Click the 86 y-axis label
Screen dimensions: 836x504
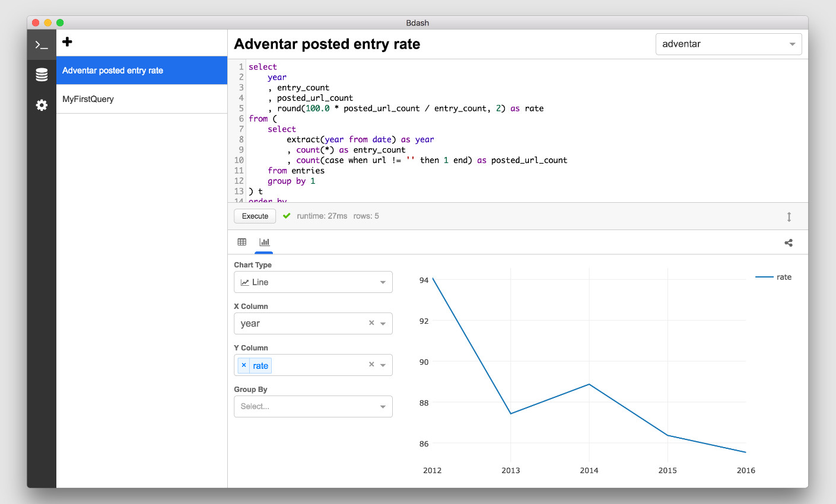click(x=424, y=444)
